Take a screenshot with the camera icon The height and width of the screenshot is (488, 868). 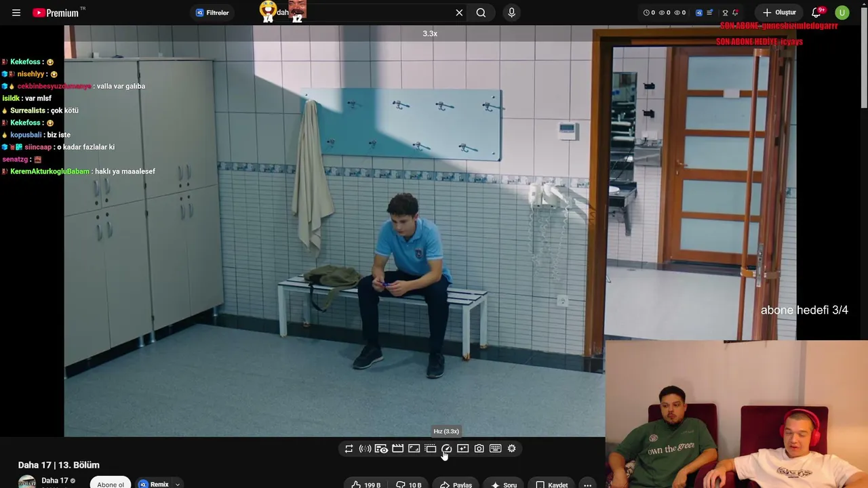pos(479,449)
